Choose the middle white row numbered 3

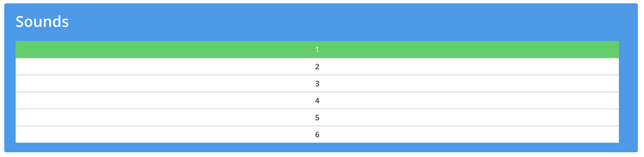pos(317,84)
